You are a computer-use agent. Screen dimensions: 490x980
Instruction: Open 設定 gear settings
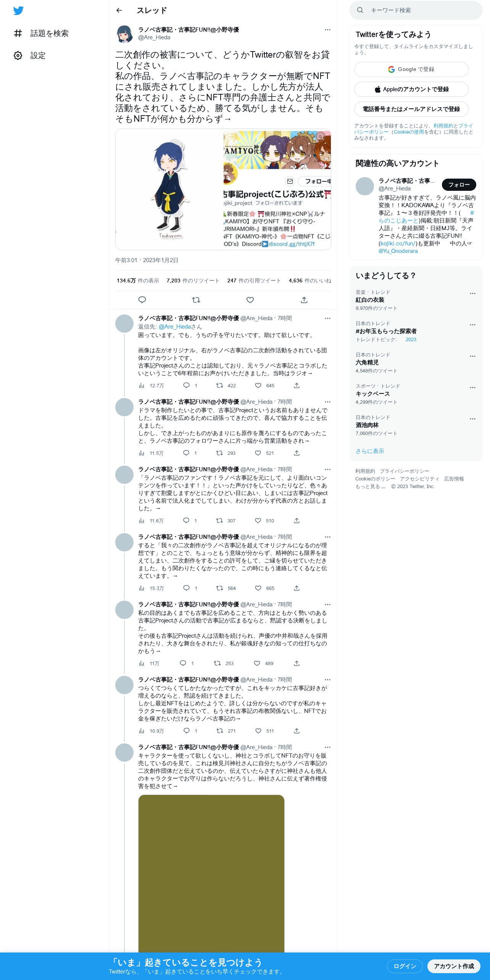(18, 55)
